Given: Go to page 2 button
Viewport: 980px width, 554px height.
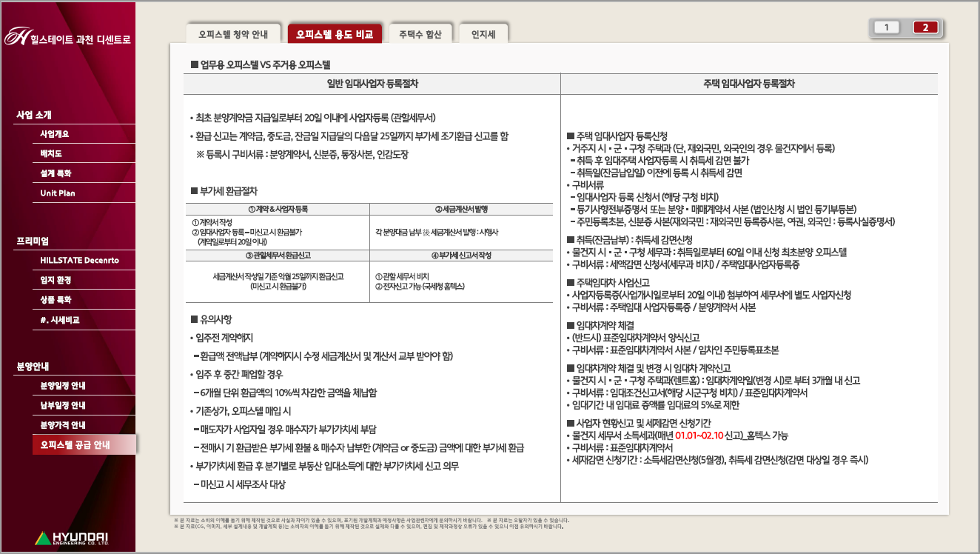Looking at the screenshot, I should pyautogui.click(x=925, y=27).
